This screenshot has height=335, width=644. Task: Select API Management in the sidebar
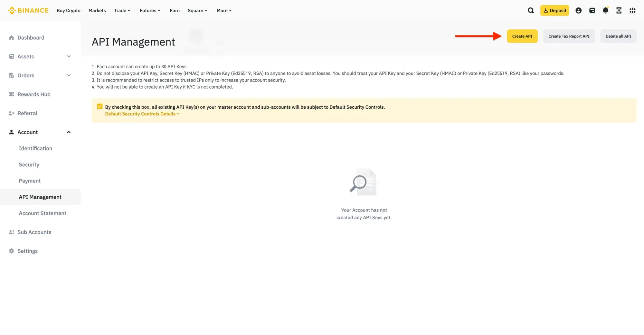coord(40,197)
